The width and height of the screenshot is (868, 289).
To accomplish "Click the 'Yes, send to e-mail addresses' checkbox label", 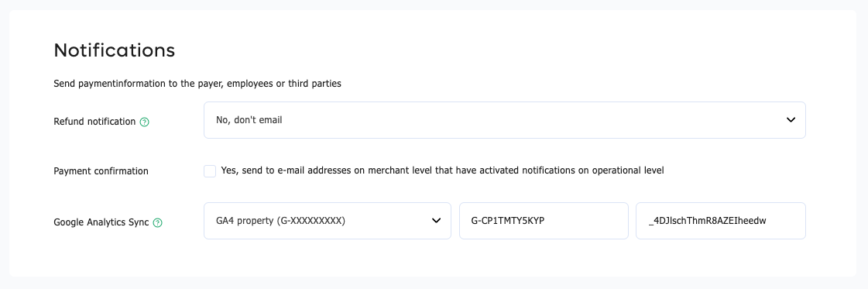I will click(x=442, y=170).
